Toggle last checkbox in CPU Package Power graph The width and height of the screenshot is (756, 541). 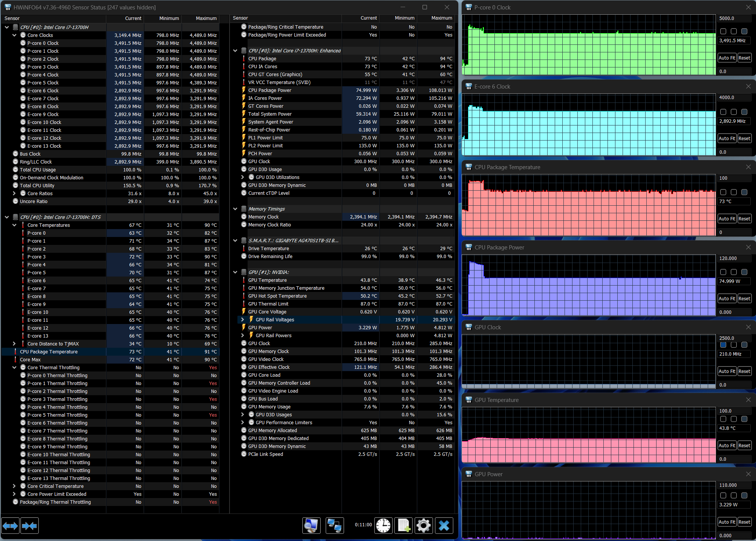(744, 272)
